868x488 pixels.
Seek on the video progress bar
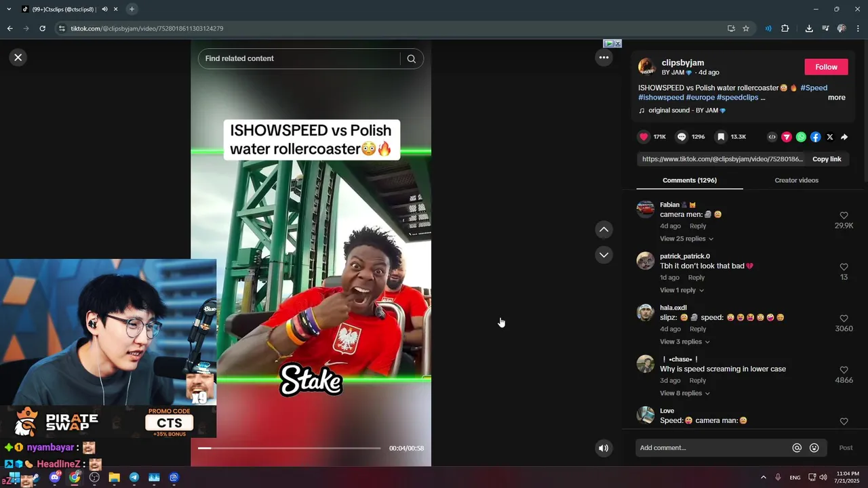tap(289, 448)
